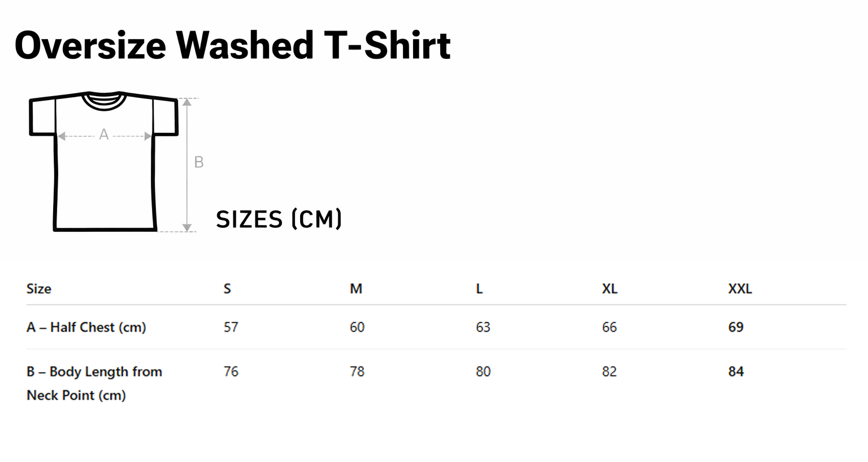Click half chest value 57 for S
This screenshot has width=868, height=462.
(231, 327)
